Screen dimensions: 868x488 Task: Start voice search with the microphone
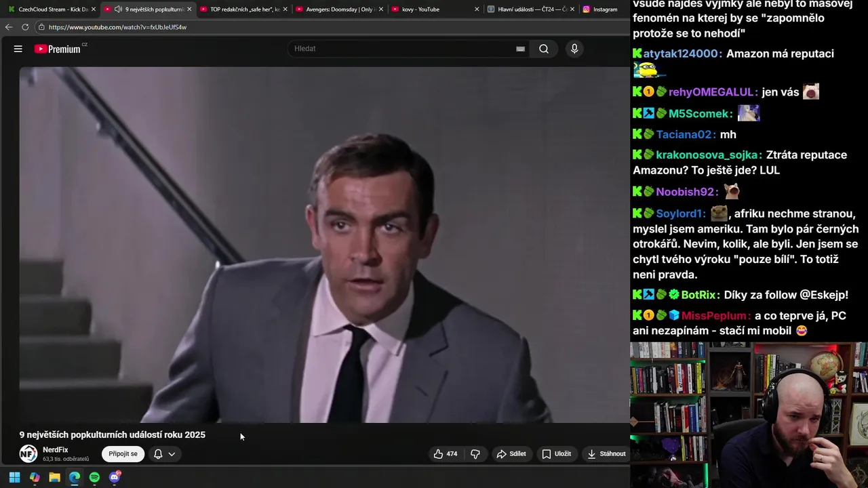574,49
